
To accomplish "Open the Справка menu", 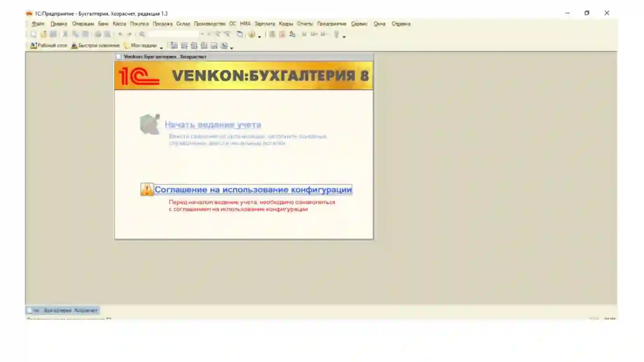I will coord(401,24).
